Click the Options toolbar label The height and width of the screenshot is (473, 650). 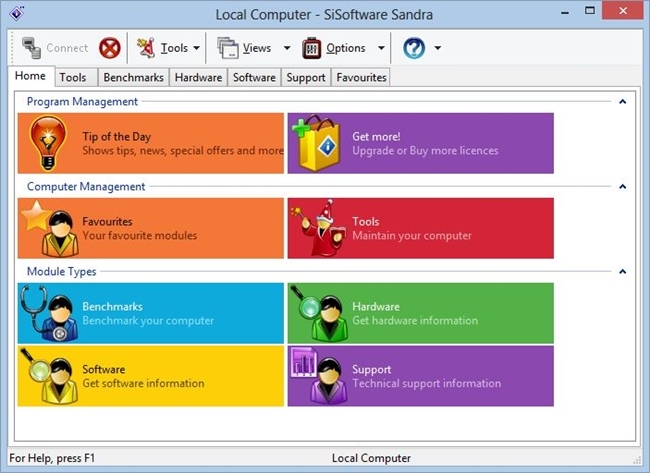346,49
